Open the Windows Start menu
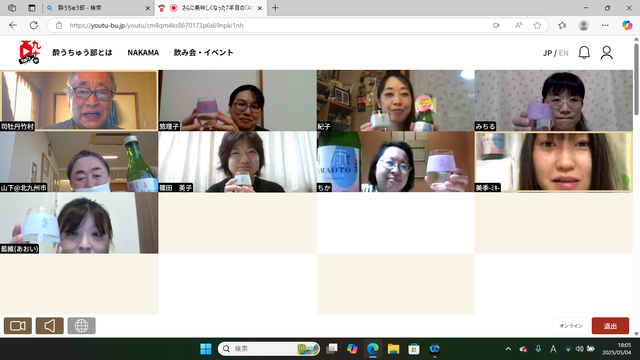 pos(206,349)
